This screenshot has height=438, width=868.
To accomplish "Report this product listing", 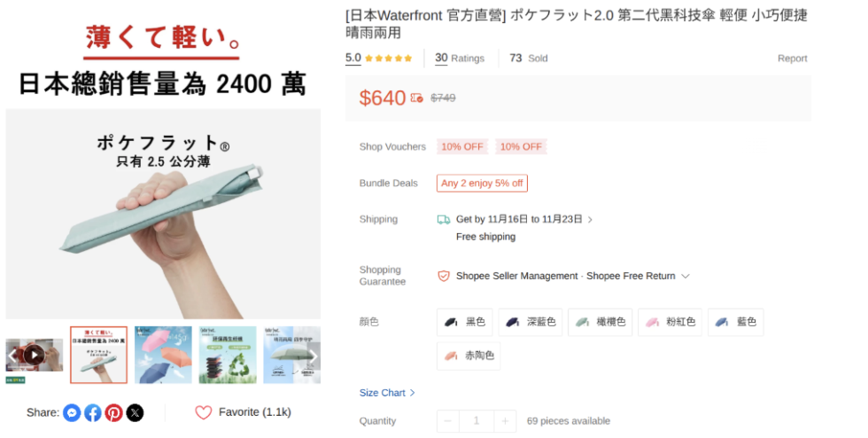I will [792, 59].
